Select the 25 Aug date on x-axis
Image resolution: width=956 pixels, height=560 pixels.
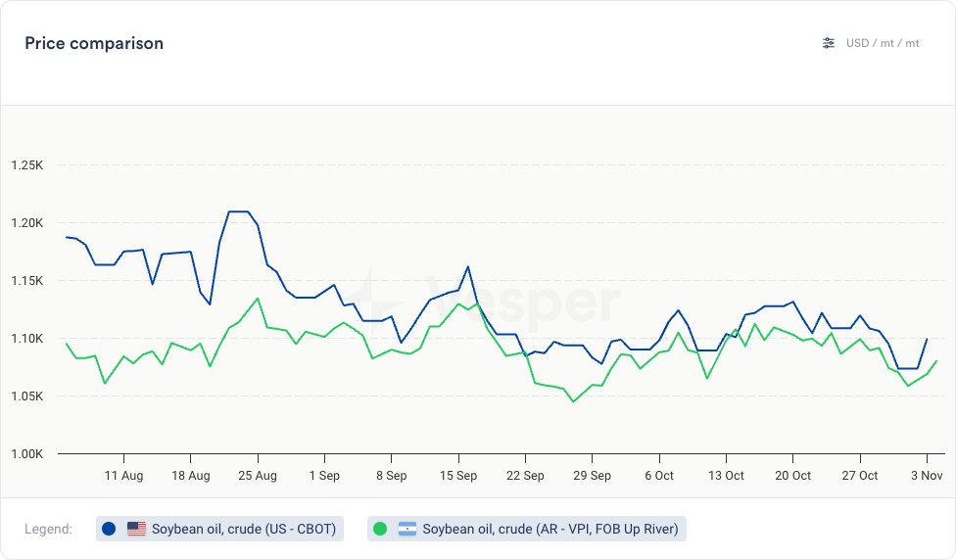click(x=258, y=476)
